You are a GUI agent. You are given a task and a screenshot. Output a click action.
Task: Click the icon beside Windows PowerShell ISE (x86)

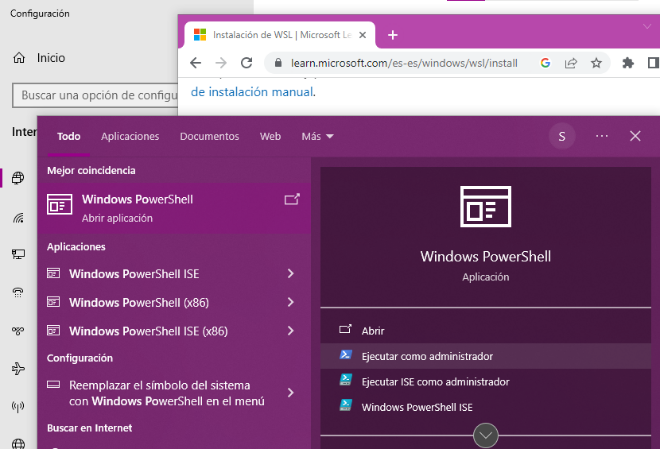[x=53, y=330]
